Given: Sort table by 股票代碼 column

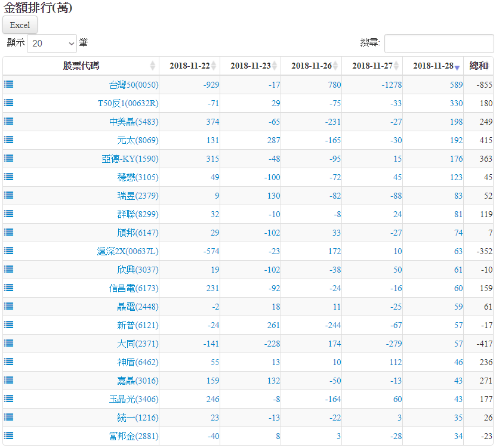Looking at the screenshot, I should pyautogui.click(x=81, y=66).
